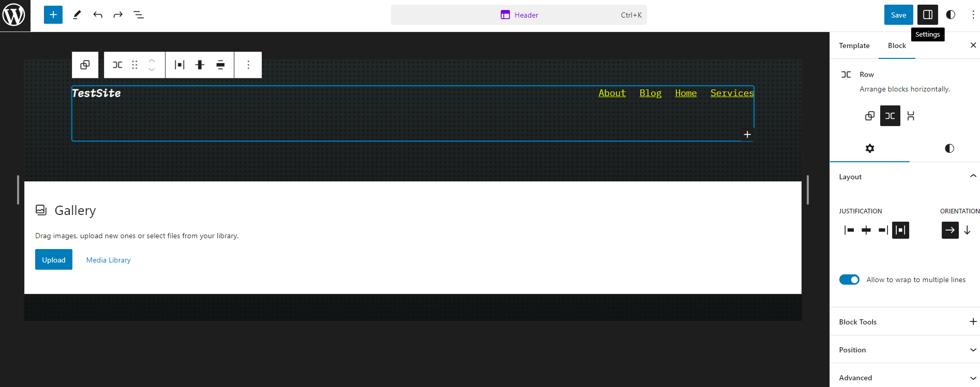This screenshot has height=387, width=980.
Task: Transform to Stack variation icon
Action: (911, 116)
